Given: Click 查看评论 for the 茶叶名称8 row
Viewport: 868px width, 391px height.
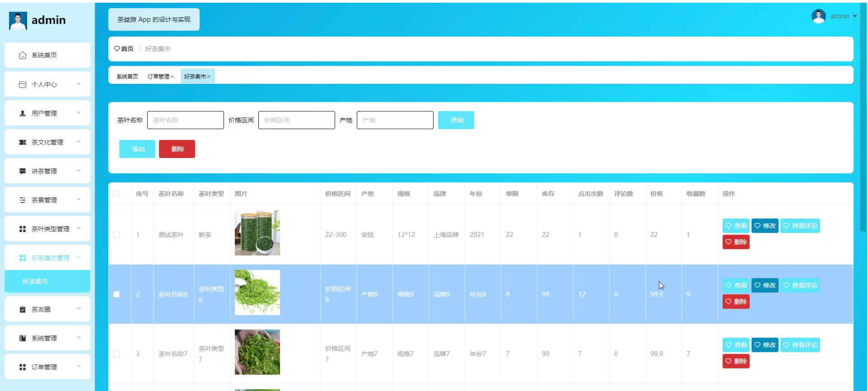Looking at the screenshot, I should 800,285.
